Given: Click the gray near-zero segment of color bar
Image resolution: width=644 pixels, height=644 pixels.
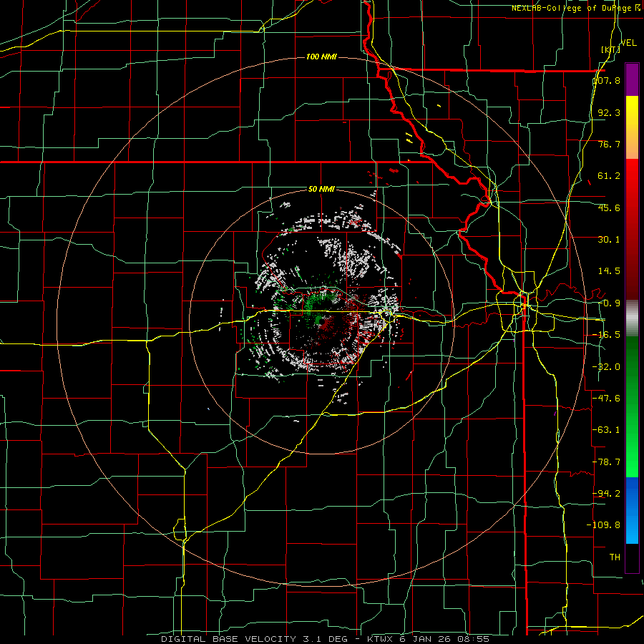Looking at the screenshot, I should click(x=632, y=318).
